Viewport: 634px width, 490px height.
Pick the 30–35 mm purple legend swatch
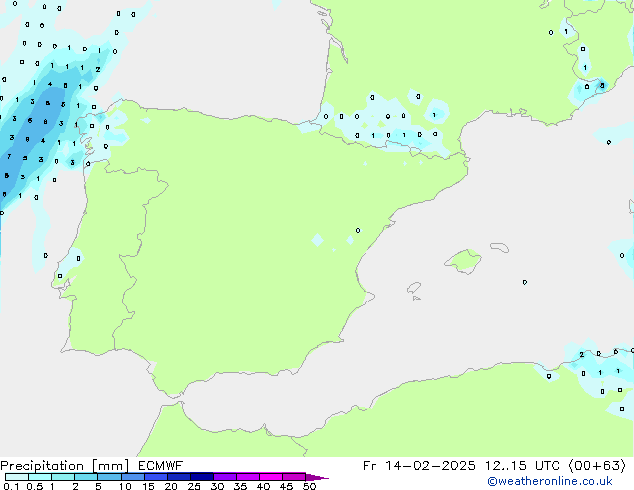tap(225, 477)
